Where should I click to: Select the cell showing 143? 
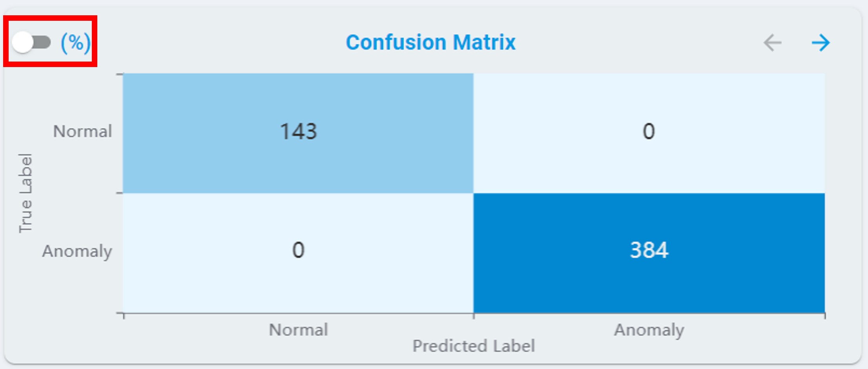click(298, 132)
